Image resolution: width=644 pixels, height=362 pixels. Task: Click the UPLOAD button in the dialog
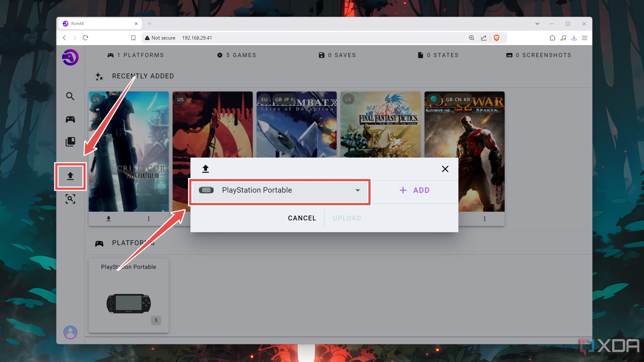point(347,218)
